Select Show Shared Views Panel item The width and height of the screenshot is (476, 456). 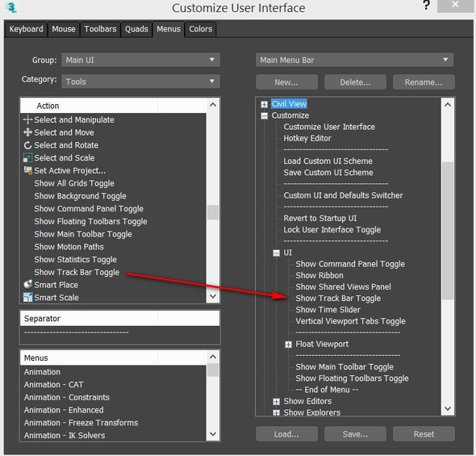(x=344, y=287)
